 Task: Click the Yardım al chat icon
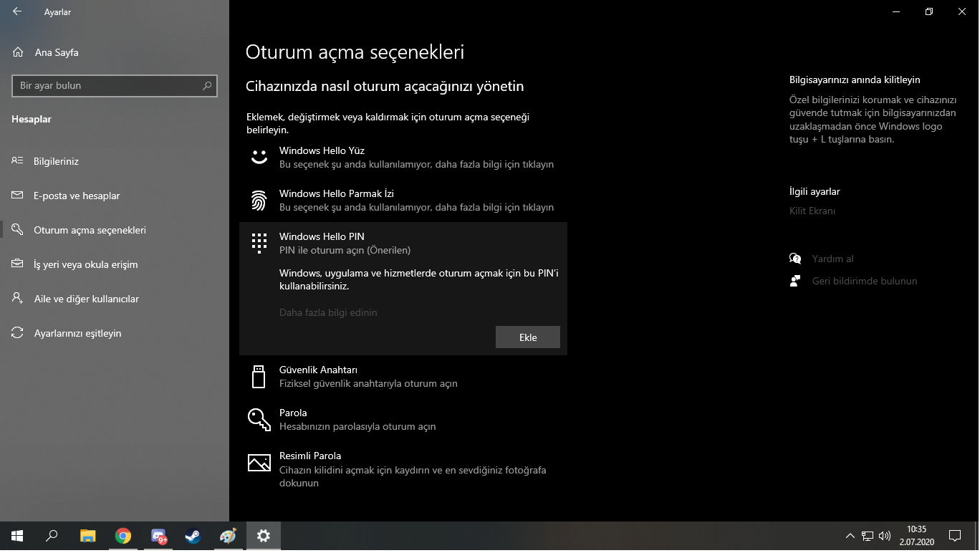[x=795, y=259]
